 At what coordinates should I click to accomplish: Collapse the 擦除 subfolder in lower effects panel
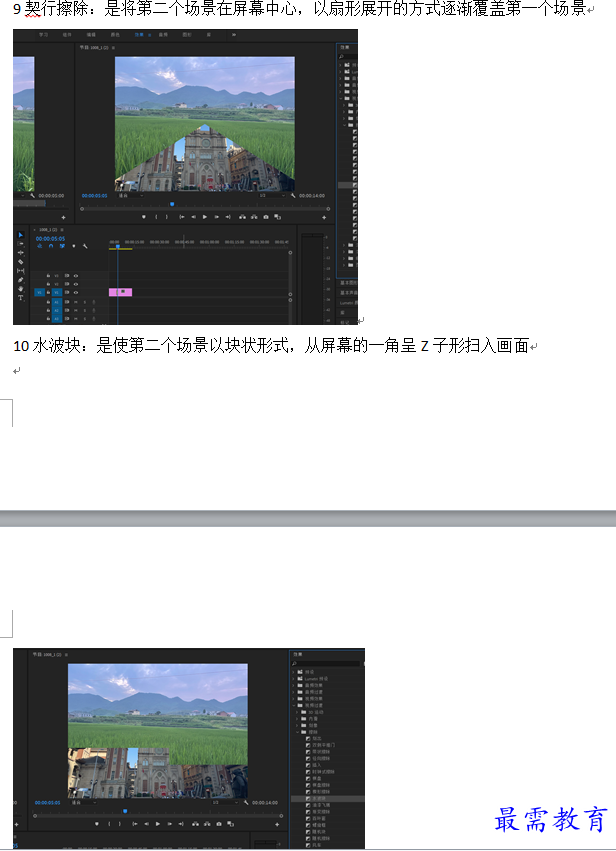(297, 732)
